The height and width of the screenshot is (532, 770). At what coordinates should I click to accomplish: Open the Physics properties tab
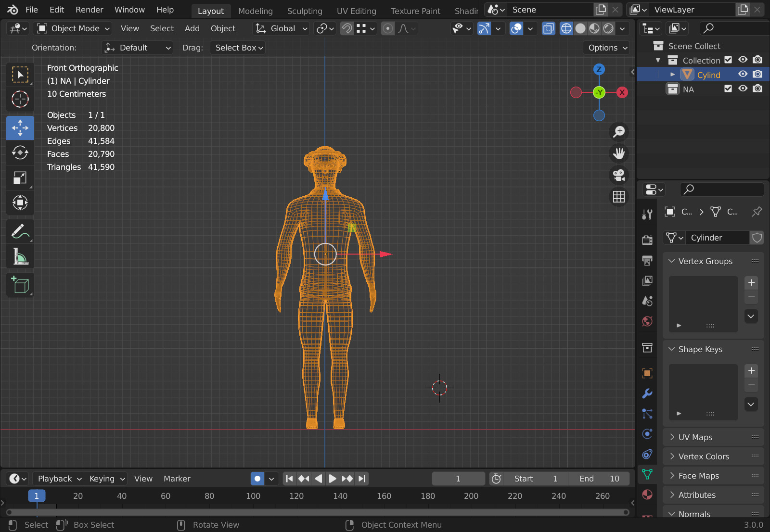pos(647,434)
